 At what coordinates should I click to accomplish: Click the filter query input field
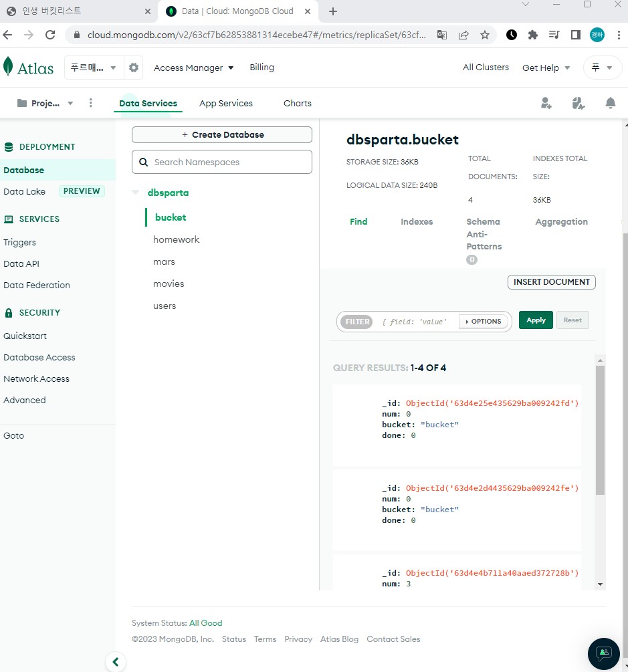tap(414, 322)
